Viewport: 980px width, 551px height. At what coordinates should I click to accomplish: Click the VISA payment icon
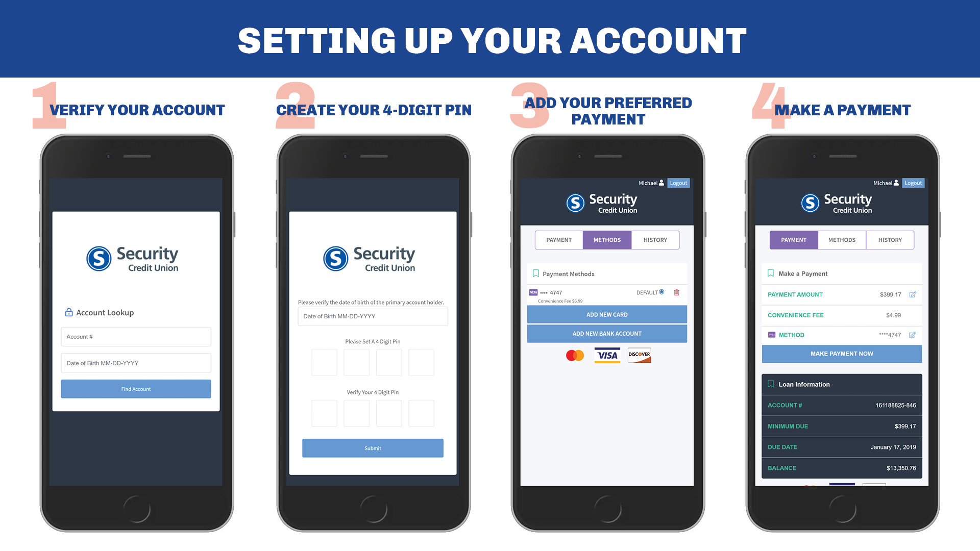click(x=606, y=355)
